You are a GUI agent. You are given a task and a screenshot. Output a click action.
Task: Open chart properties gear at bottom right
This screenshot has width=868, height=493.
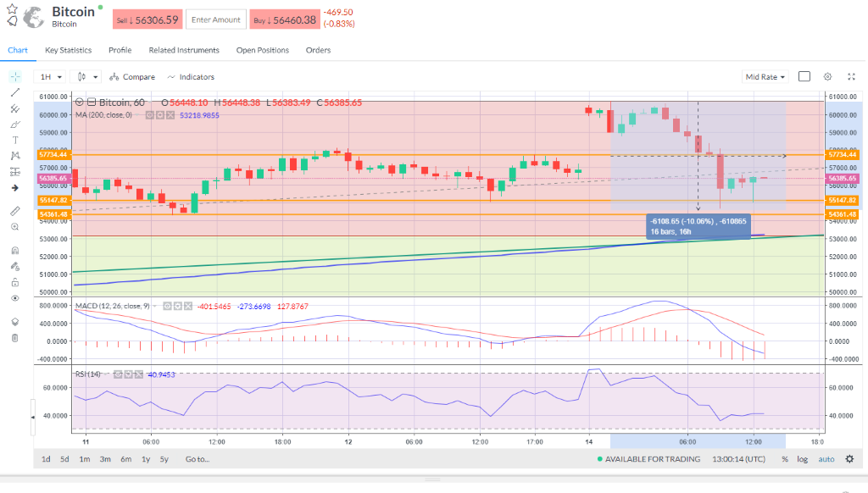pos(849,459)
